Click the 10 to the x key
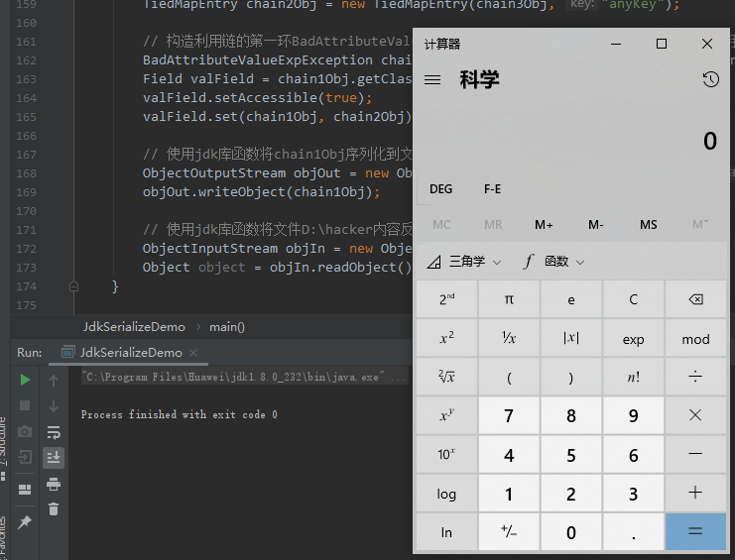This screenshot has height=560, width=735. tap(446, 455)
